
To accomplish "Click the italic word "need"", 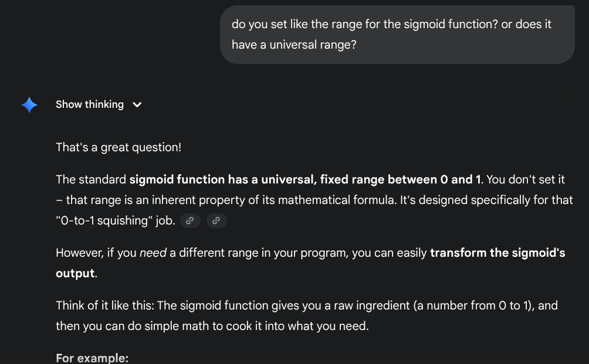I will [x=153, y=253].
